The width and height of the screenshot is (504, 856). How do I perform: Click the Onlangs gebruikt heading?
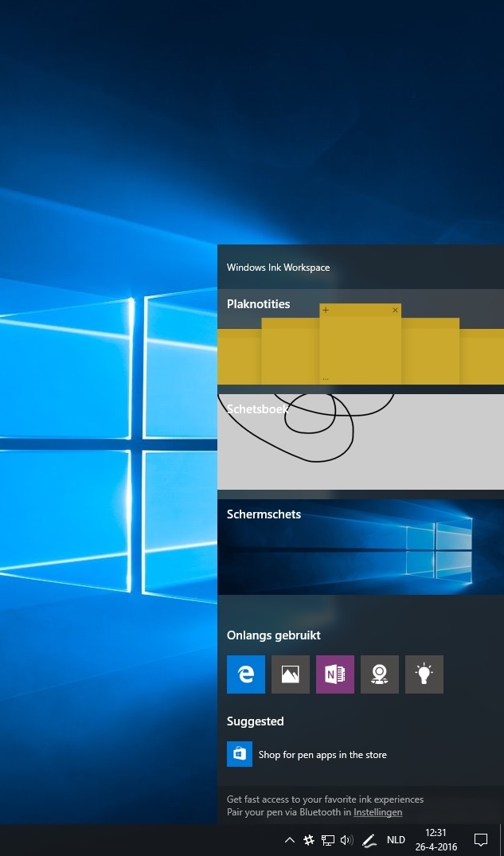pyautogui.click(x=274, y=635)
